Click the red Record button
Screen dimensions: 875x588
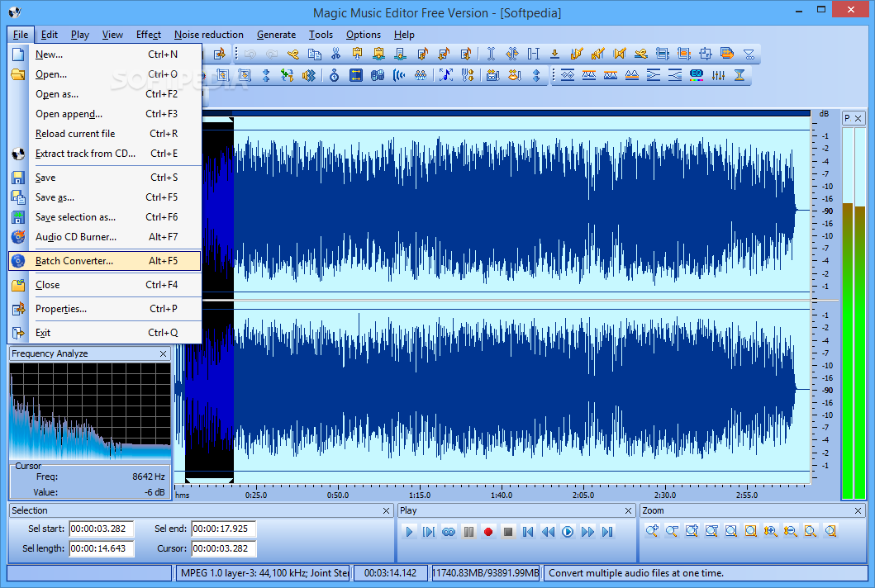click(488, 532)
